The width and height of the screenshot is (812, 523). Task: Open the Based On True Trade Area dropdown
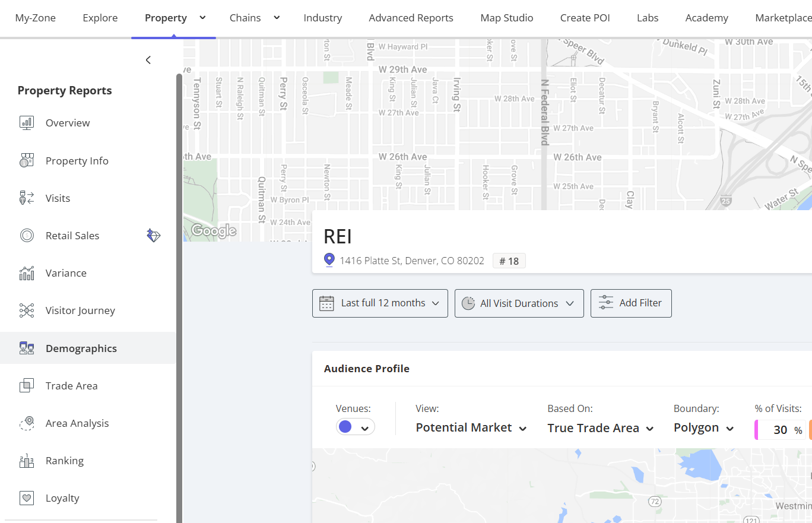601,428
